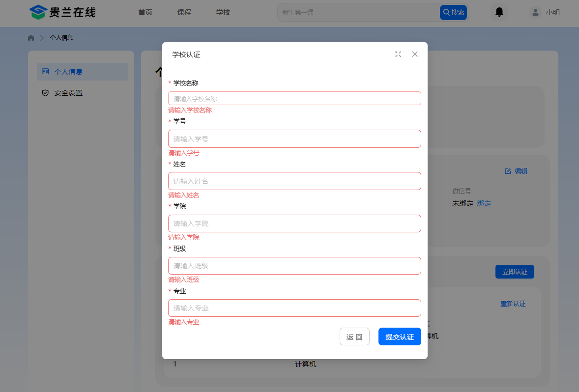Open the 首页 nav item
This screenshot has width=579, height=392.
[x=145, y=12]
